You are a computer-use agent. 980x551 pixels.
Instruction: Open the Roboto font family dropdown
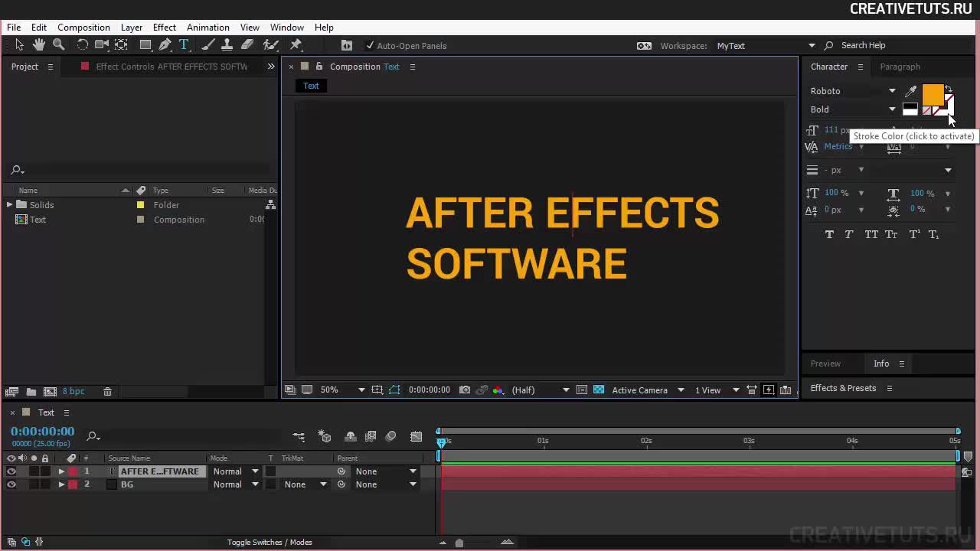pyautogui.click(x=853, y=91)
